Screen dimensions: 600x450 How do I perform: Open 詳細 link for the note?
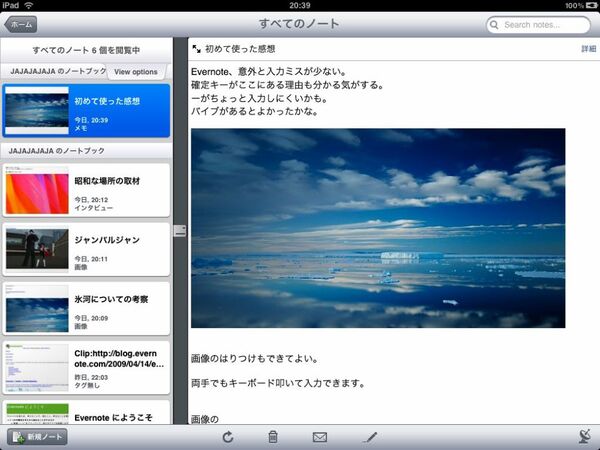pos(589,49)
